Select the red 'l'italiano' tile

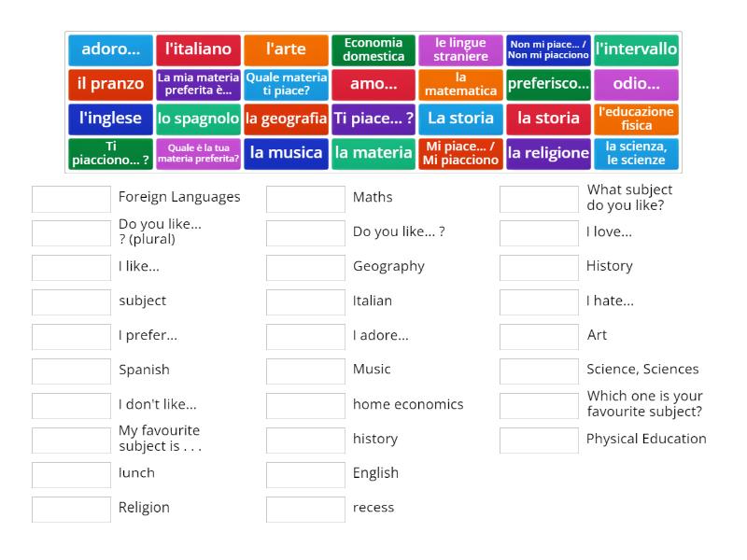198,49
